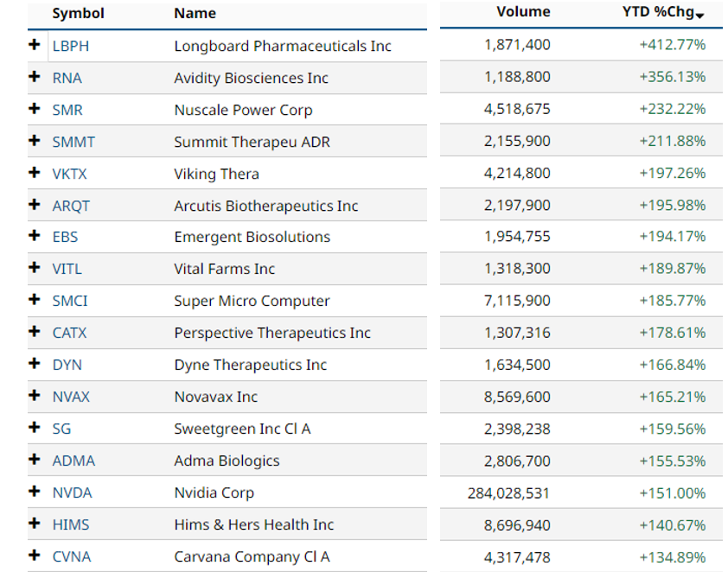Click the plus icon beside VKTX
The image size is (728, 572).
(x=35, y=173)
